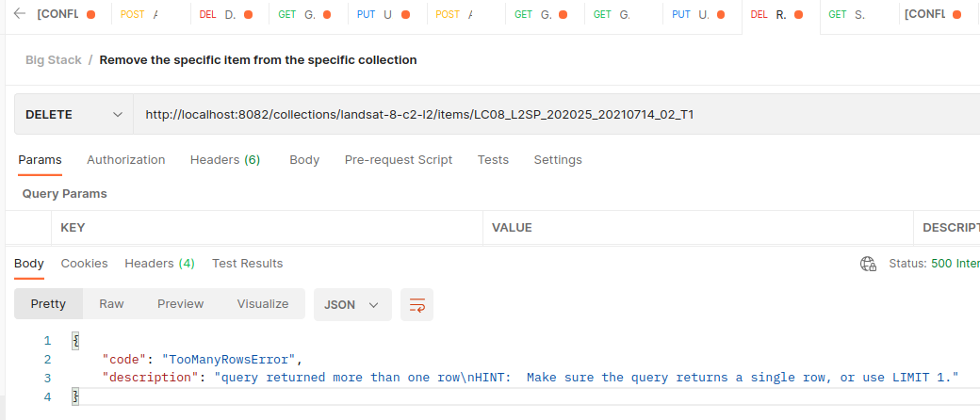Click the KEY column header
980x420 pixels.
73,228
